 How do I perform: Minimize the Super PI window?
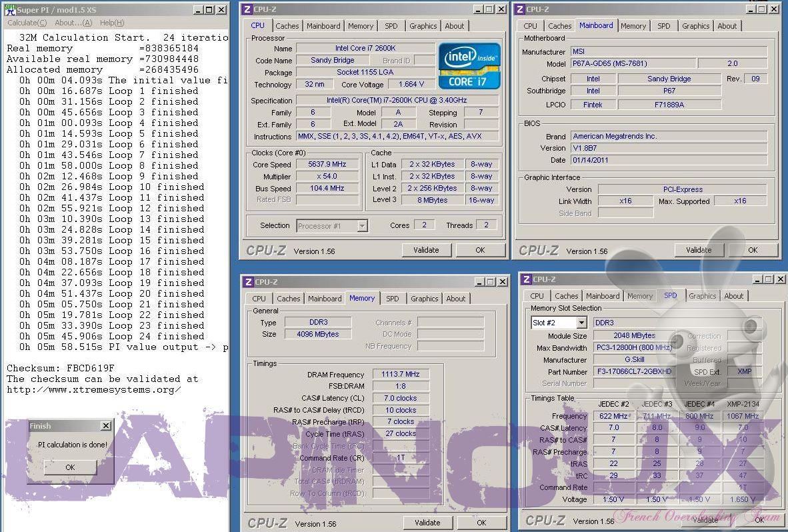[x=198, y=9]
